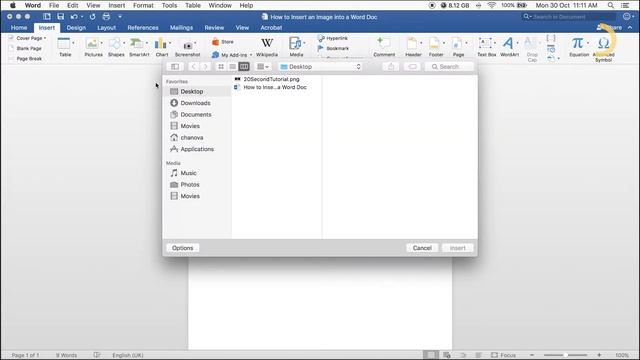This screenshot has width=640, height=360.
Task: Expand My Add-ins dropdown
Action: [x=251, y=55]
